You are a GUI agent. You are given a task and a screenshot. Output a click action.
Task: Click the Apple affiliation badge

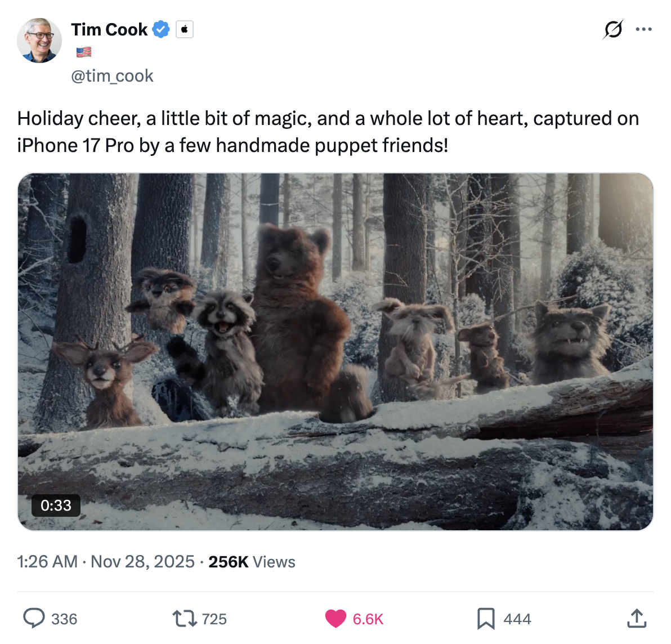185,29
